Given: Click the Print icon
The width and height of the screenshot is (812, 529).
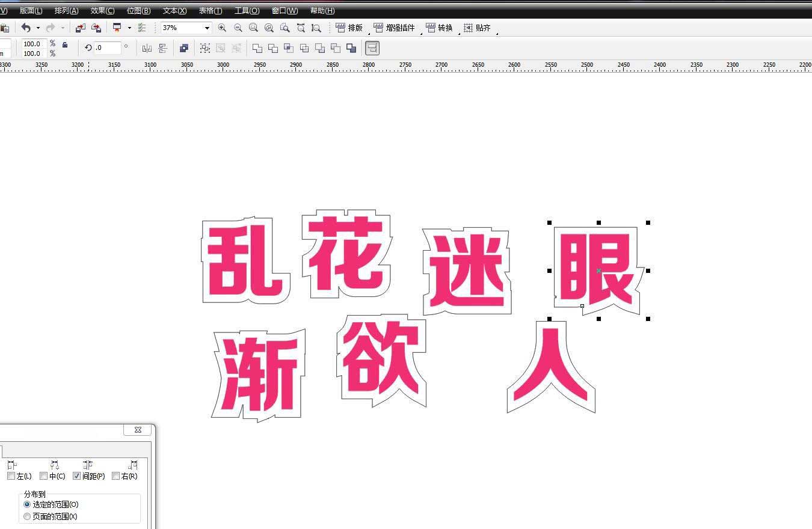Looking at the screenshot, I should tap(117, 28).
